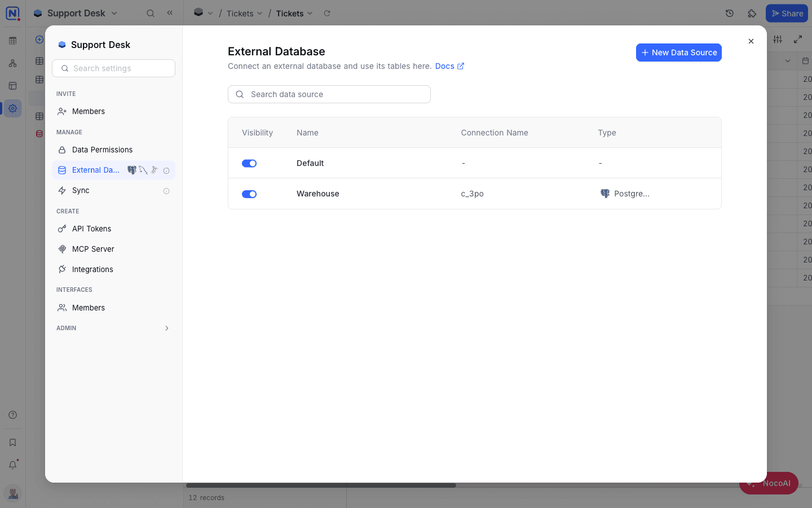Open first Tickets breadcrumb dropdown
This screenshot has width=812, height=508.
(244, 14)
